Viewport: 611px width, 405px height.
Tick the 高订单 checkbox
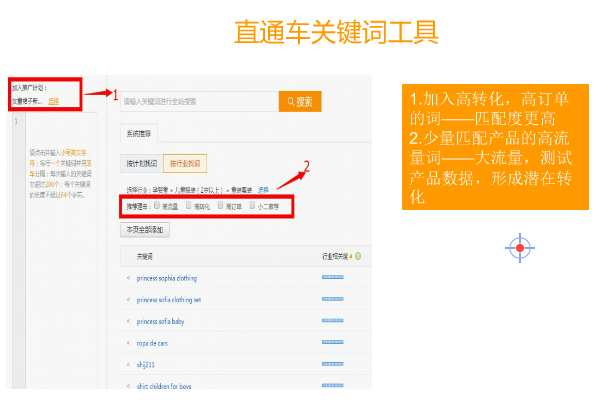coord(220,205)
